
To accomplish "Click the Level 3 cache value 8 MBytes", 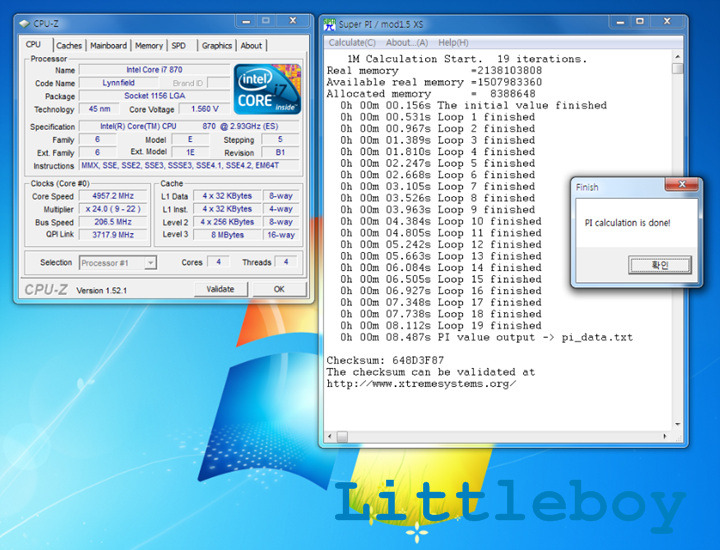I will click(227, 235).
